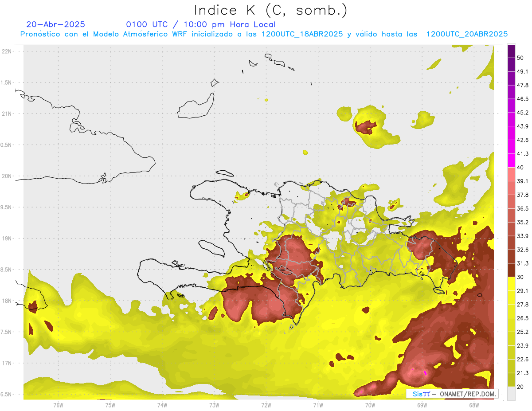The image size is (532, 411).
Task: Click colorbar value "37.8"
Action: [523, 195]
